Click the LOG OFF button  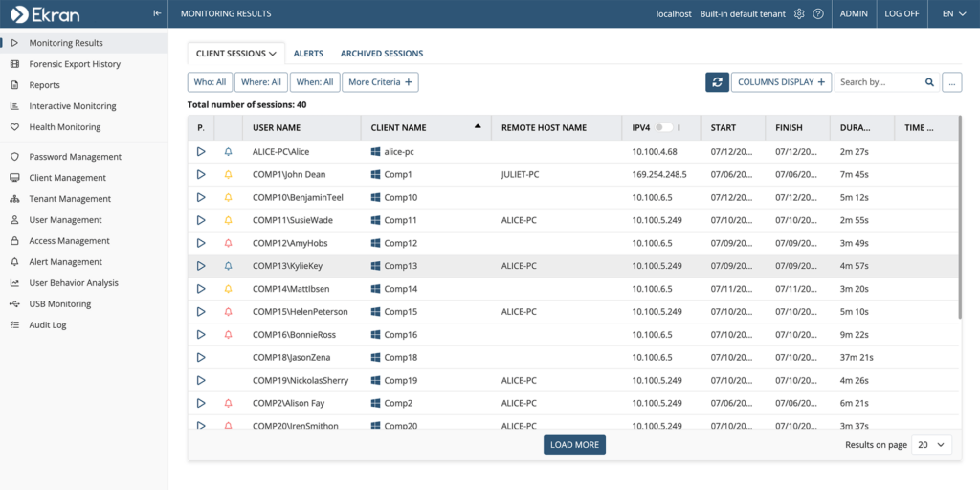[x=902, y=13]
